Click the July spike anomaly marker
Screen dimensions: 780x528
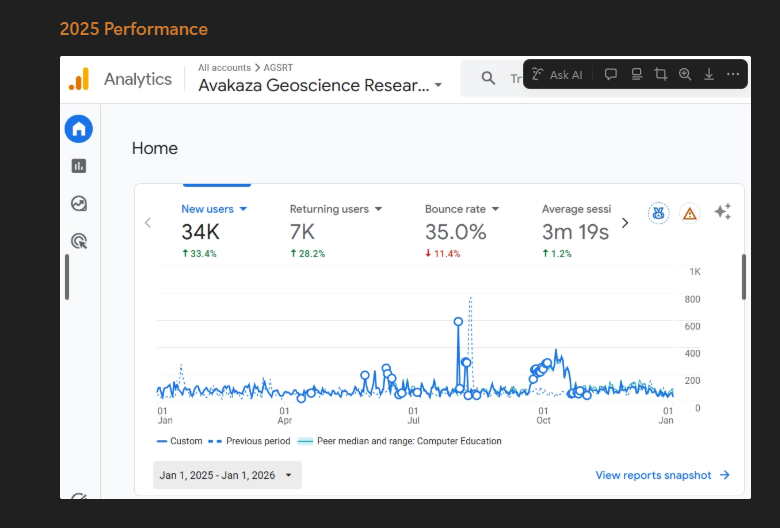coord(458,321)
